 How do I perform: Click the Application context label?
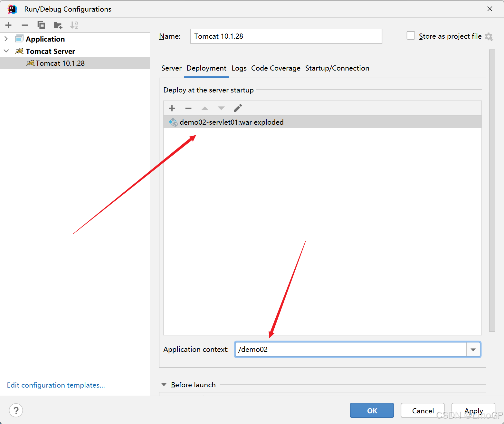(x=196, y=350)
